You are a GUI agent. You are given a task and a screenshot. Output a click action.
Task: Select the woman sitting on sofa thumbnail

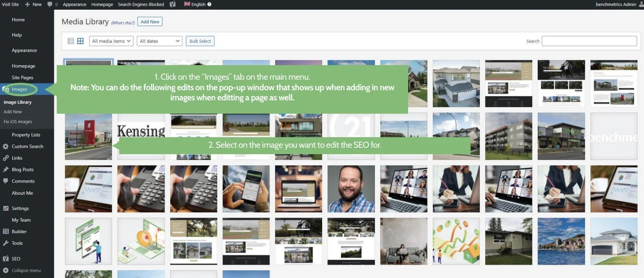tap(404, 241)
